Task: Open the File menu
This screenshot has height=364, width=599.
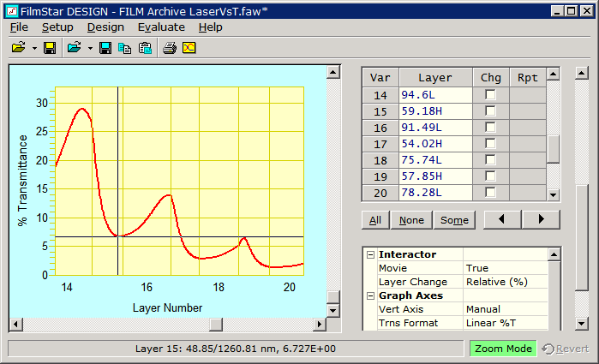Action: tap(19, 27)
